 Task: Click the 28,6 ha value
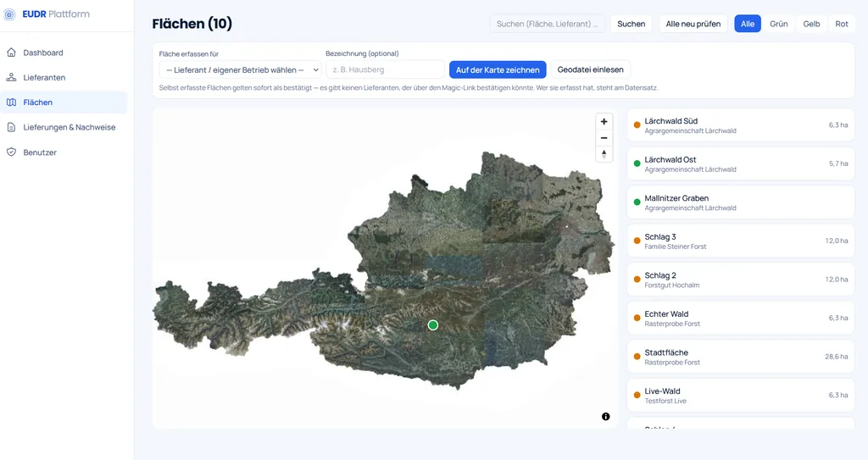pyautogui.click(x=836, y=357)
